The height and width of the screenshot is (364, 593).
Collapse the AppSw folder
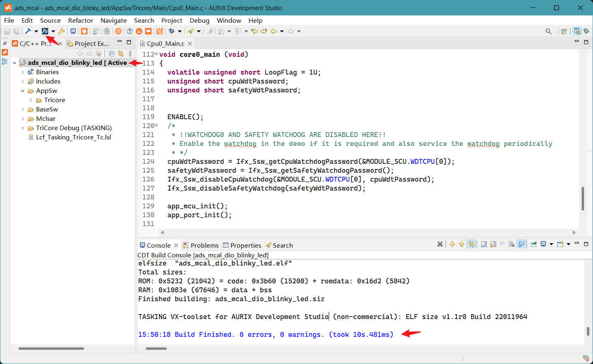pyautogui.click(x=23, y=91)
